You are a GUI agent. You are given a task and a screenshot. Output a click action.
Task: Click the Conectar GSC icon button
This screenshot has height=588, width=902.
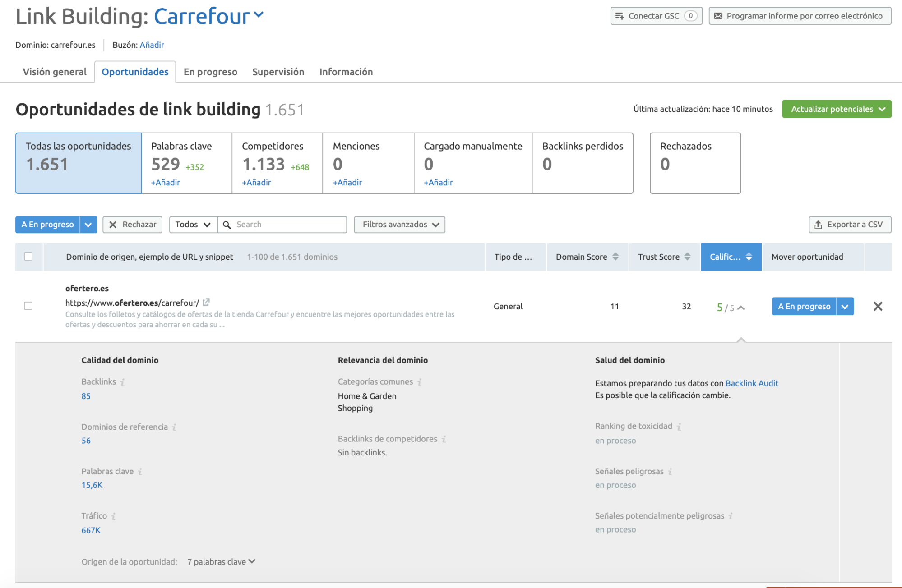pyautogui.click(x=621, y=15)
